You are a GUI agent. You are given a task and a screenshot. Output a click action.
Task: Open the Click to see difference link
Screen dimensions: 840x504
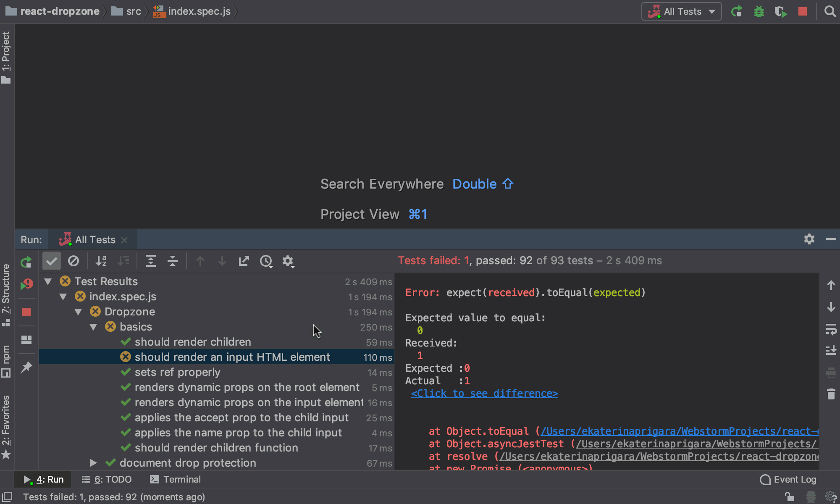(484, 393)
